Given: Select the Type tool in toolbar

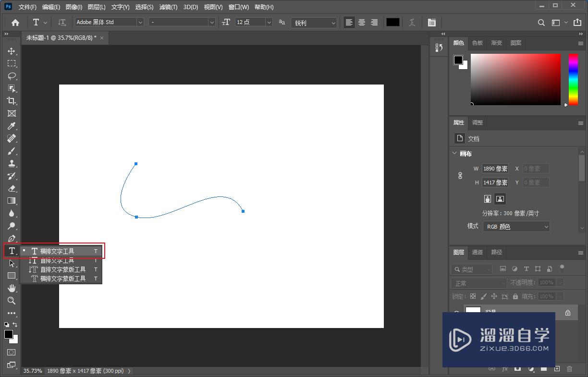Looking at the screenshot, I should 12,251.
